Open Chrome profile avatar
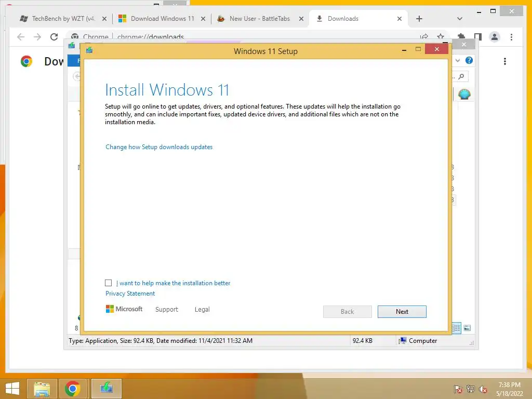This screenshot has width=532, height=399. pos(495,37)
